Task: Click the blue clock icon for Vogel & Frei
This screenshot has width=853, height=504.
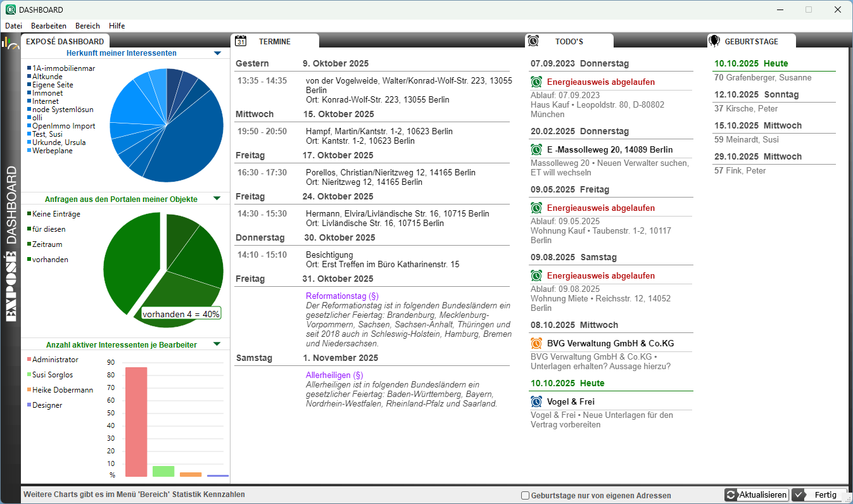Action: click(536, 401)
